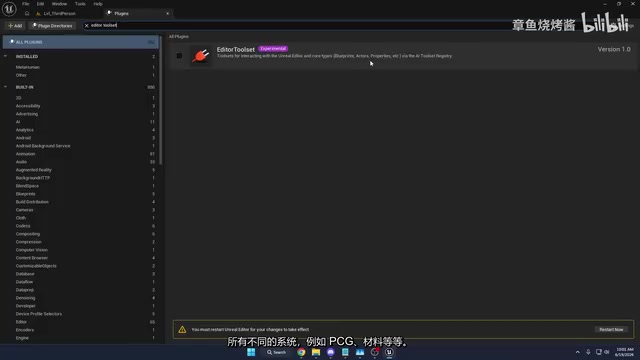This screenshot has width=640, height=360.
Task: Click the category list scrollbar
Action: click(x=161, y=100)
